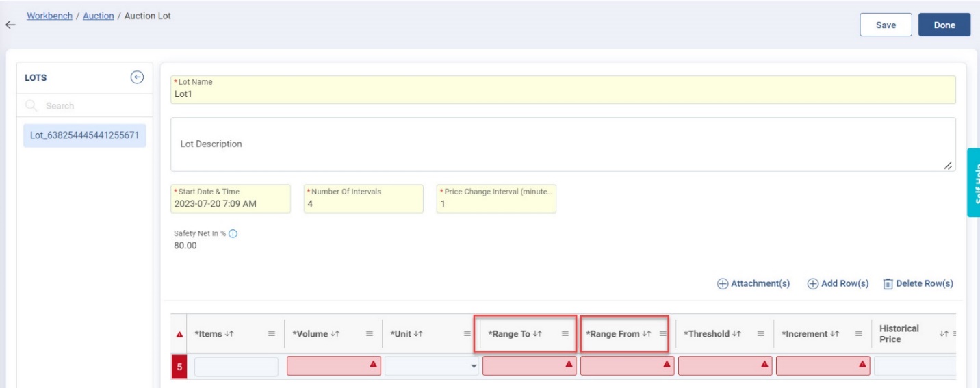Click the back arrow icon
This screenshot has width=980, height=388.
pos(10,25)
